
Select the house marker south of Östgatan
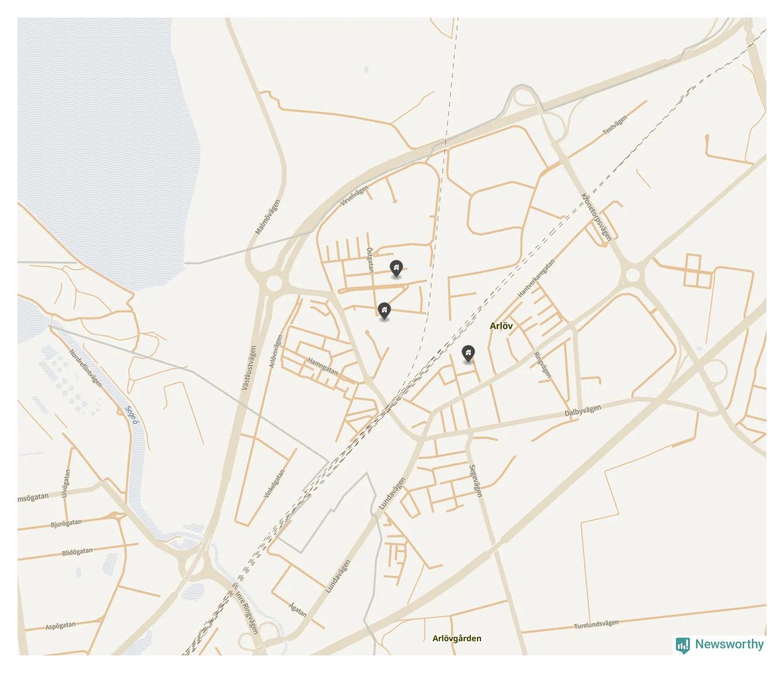384,311
